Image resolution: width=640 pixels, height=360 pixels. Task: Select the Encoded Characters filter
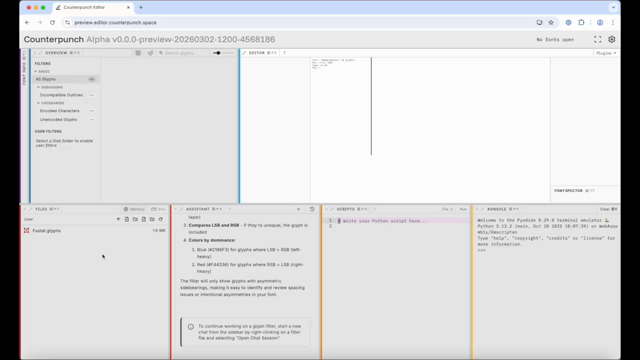pos(67,111)
